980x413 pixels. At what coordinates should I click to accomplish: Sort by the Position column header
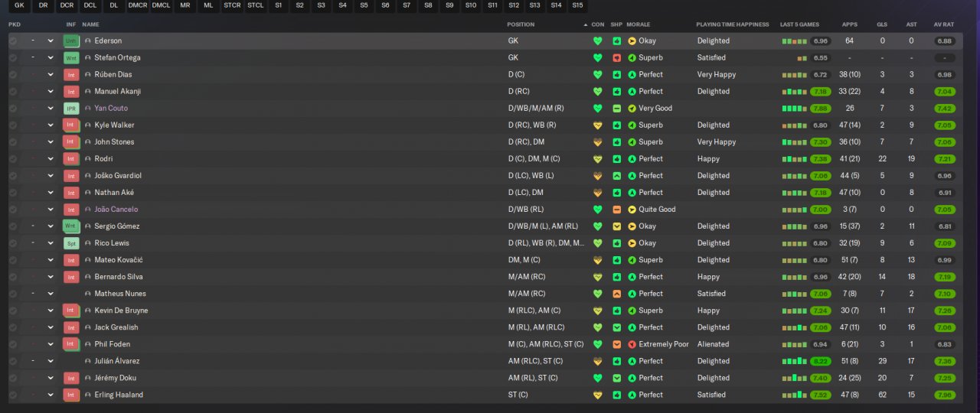tap(521, 24)
